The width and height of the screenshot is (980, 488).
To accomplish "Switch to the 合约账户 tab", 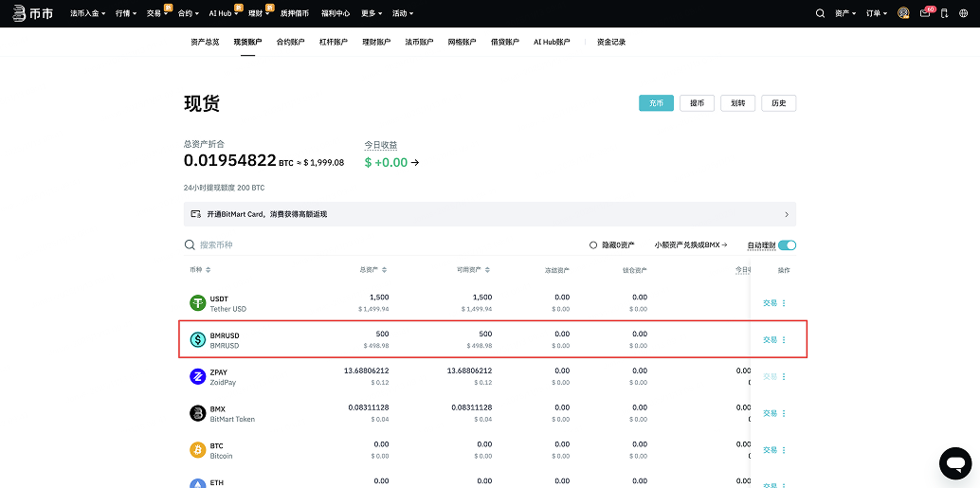I will [290, 42].
